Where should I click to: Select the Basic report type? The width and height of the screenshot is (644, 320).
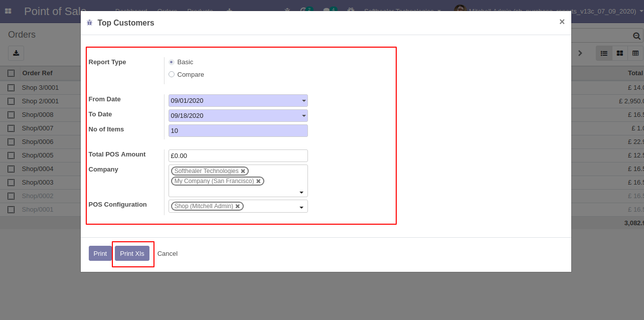pyautogui.click(x=172, y=62)
